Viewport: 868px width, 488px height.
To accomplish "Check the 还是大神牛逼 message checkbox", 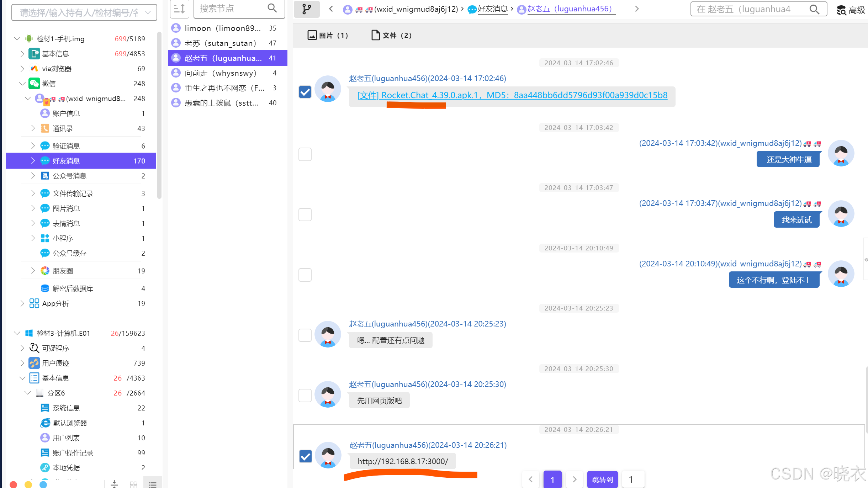I will pyautogui.click(x=305, y=154).
